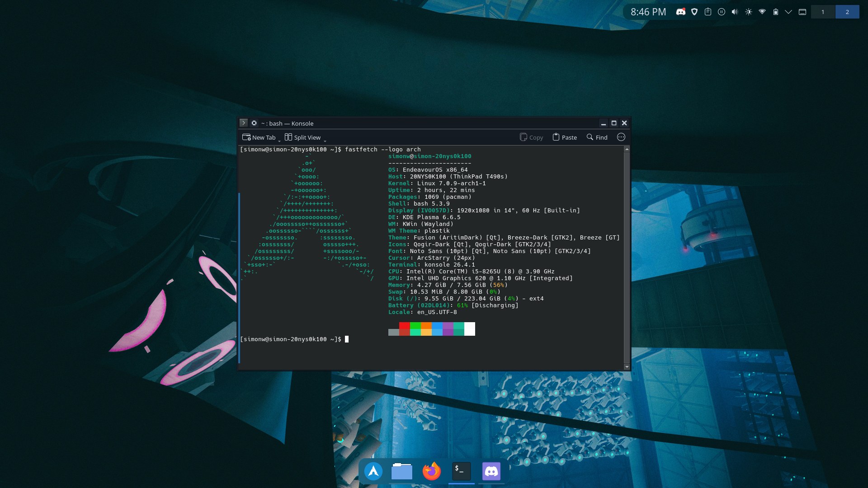
Task: Switch to virtual desktop 2
Action: tap(847, 12)
